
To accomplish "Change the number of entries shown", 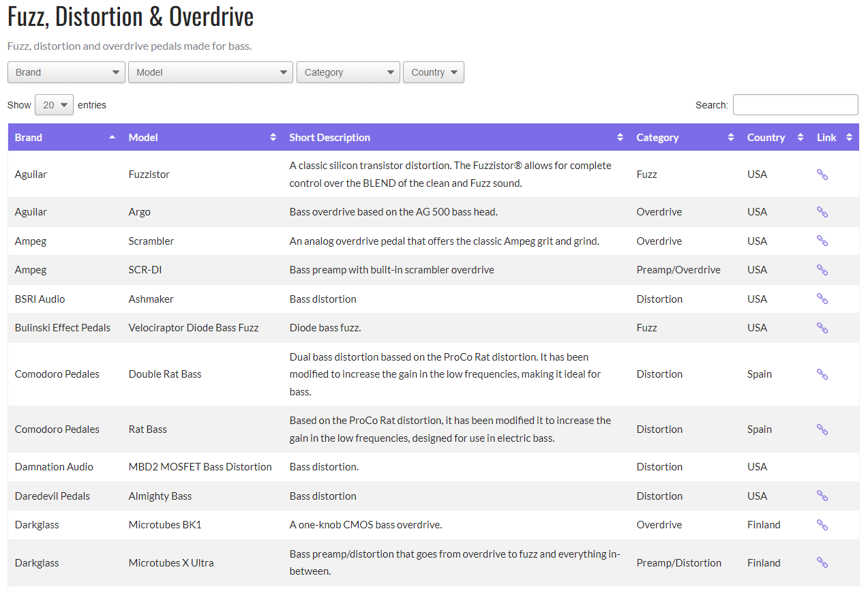I will [54, 105].
